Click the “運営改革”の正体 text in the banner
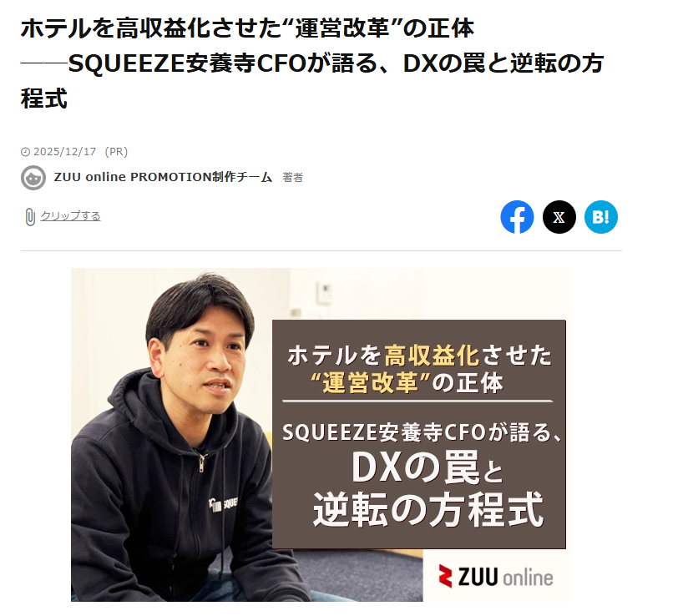Image resolution: width=678 pixels, height=616 pixels. tap(407, 382)
